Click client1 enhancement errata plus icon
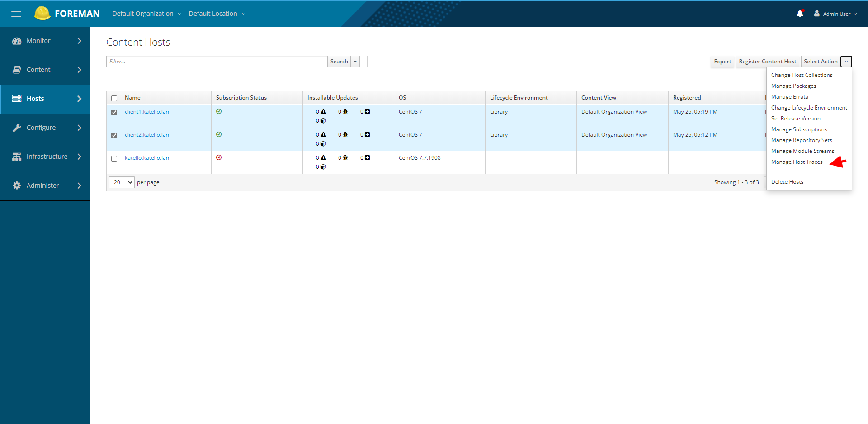 tap(367, 111)
